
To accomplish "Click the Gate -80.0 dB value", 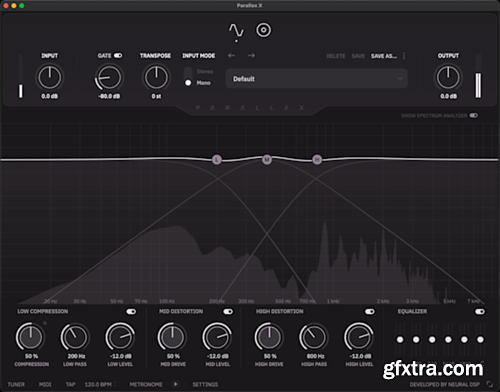I will point(109,96).
